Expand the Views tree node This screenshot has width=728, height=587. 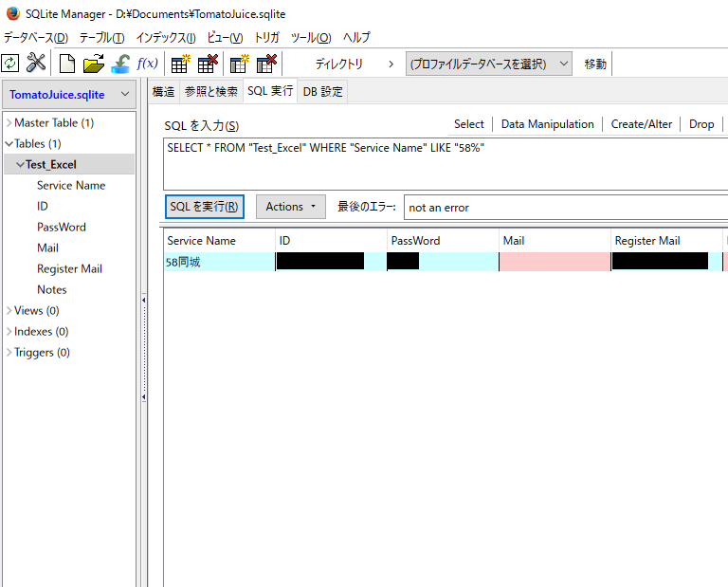(9, 310)
